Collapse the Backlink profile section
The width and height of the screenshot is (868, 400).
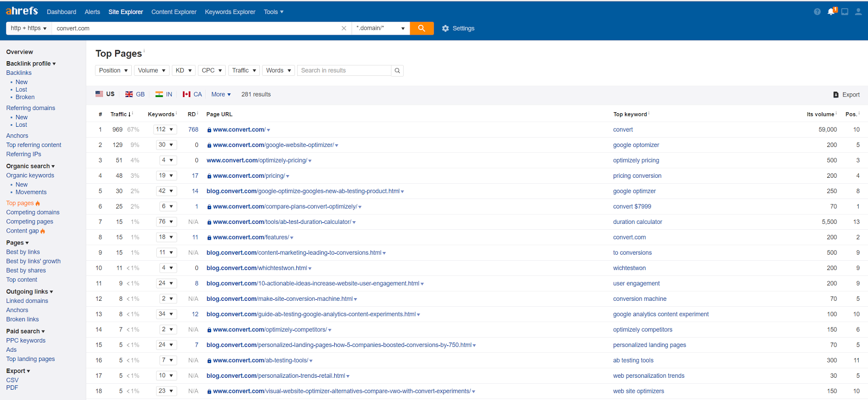pos(31,63)
